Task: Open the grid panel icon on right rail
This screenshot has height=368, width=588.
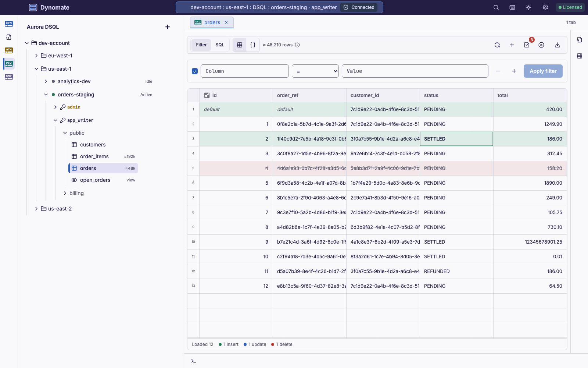Action: click(580, 56)
